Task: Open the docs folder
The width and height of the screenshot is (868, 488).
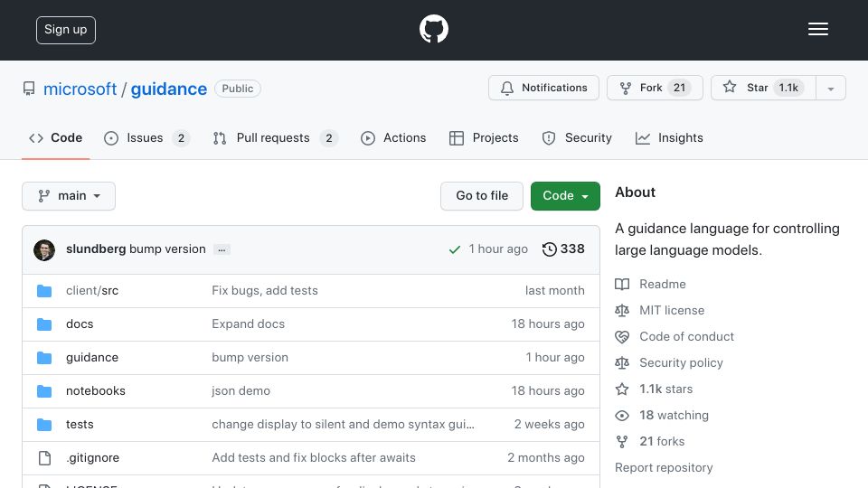Action: point(80,324)
